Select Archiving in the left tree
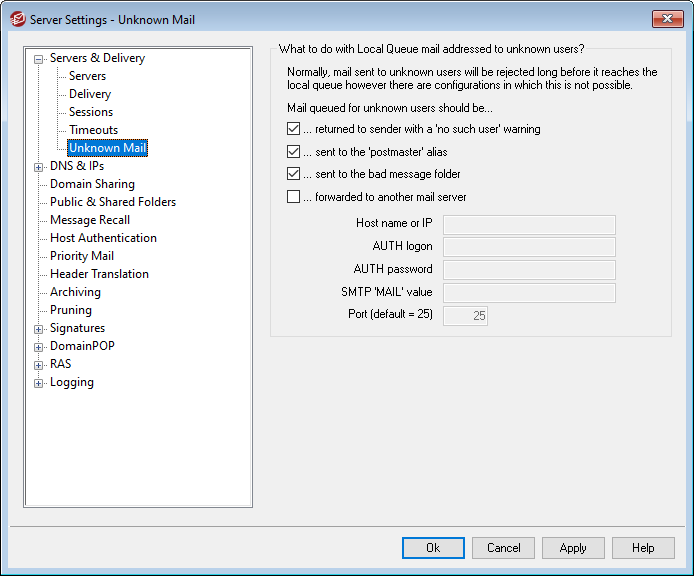 pos(75,292)
